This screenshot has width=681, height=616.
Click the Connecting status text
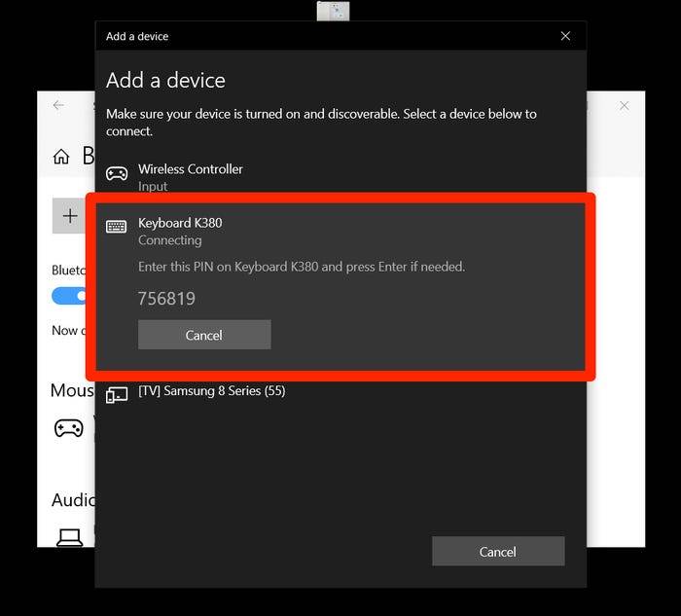point(170,240)
